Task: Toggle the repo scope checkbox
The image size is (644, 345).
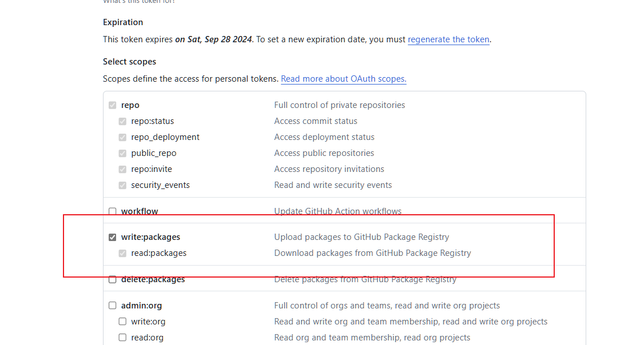Action: click(113, 105)
